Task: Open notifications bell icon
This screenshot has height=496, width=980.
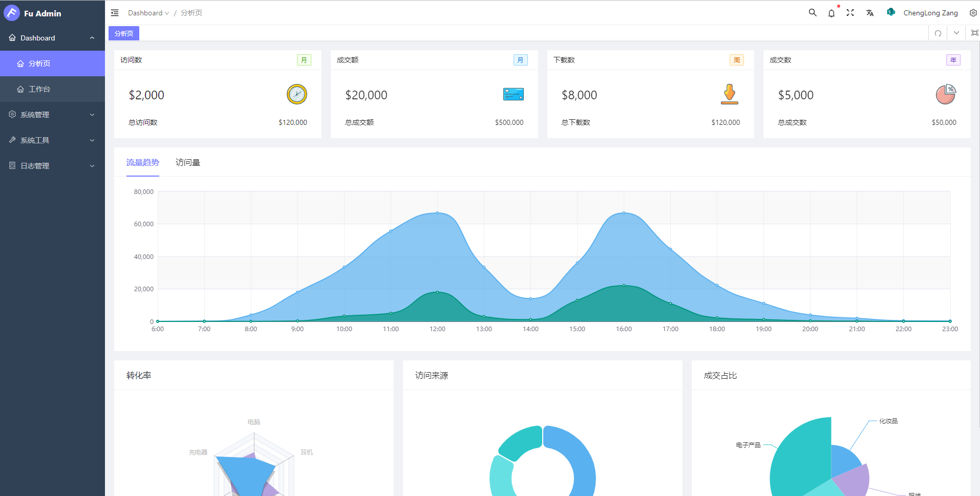Action: 832,13
